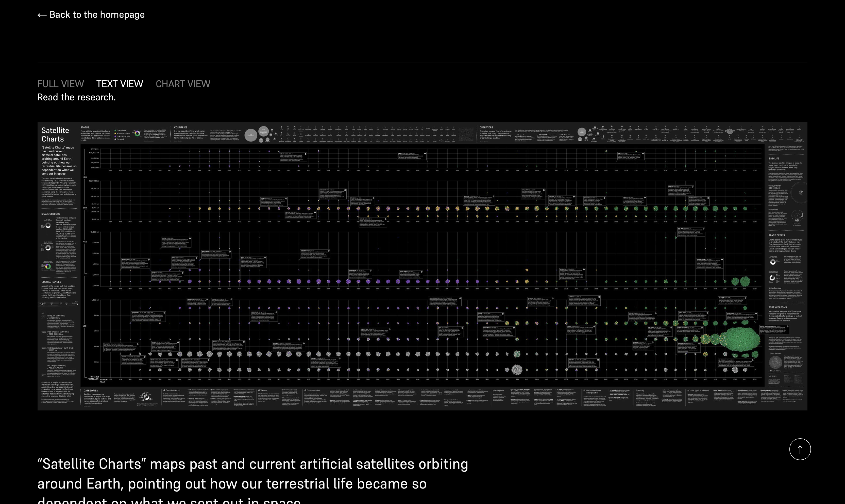Viewport: 845px width, 504px height.
Task: Click the Navigation category icon
Action: tap(494, 391)
